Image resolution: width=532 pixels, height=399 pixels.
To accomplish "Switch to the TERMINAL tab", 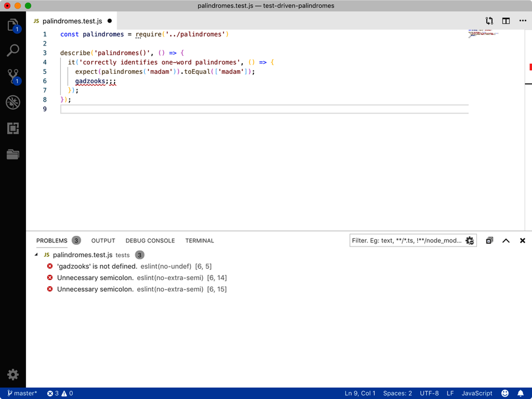I will (x=199, y=241).
